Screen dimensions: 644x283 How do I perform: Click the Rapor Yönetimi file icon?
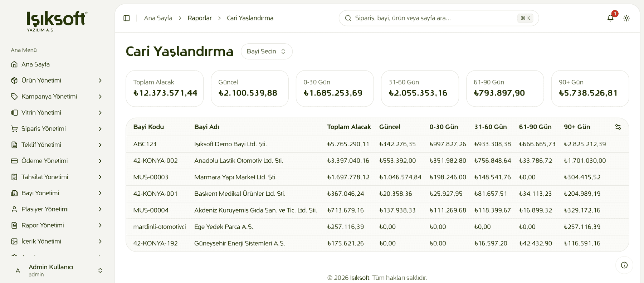click(x=14, y=225)
